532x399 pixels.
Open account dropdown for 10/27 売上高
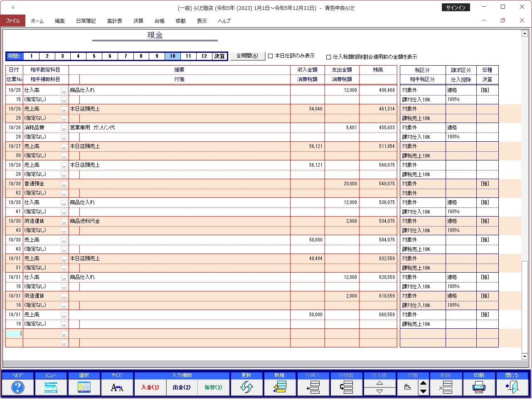click(64, 146)
